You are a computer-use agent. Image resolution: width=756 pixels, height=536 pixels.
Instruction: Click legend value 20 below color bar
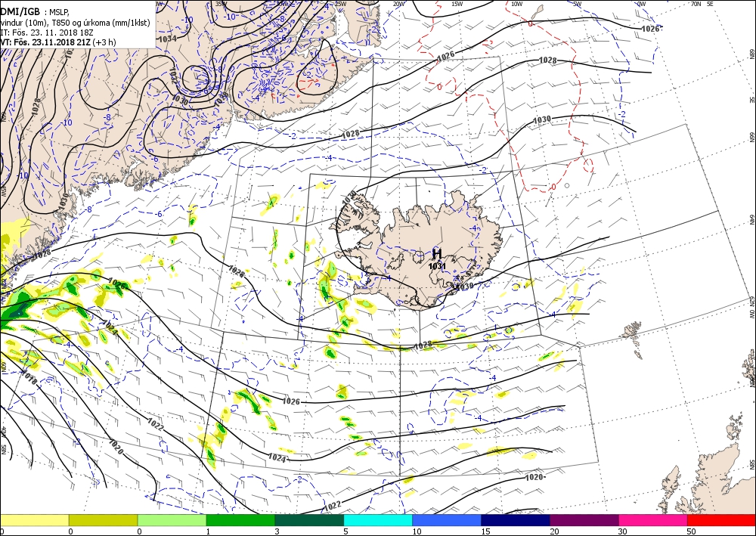pos(554,531)
